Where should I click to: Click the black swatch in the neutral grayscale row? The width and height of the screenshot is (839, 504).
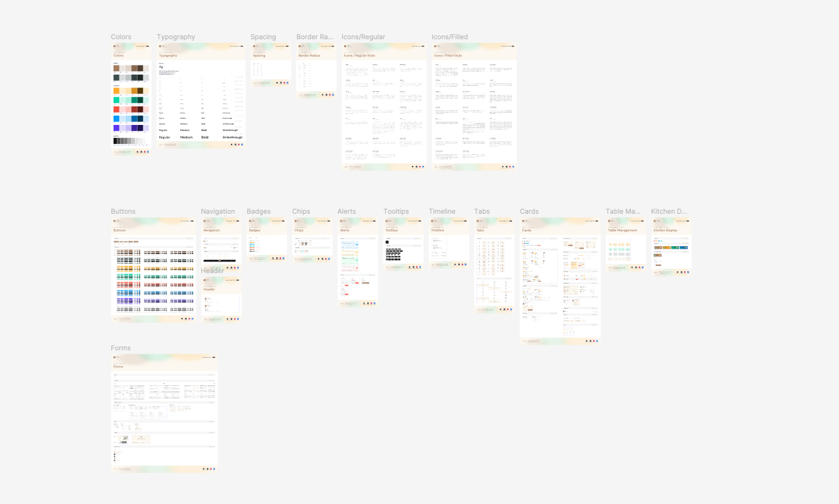(x=115, y=141)
